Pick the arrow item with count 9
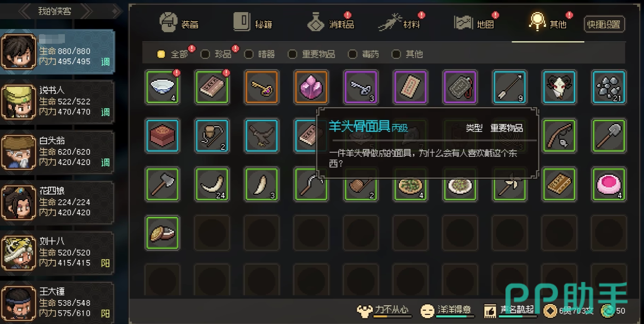The height and width of the screenshot is (324, 644). (x=510, y=87)
